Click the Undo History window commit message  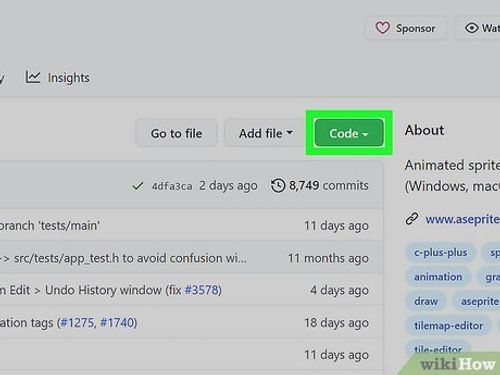[111, 290]
